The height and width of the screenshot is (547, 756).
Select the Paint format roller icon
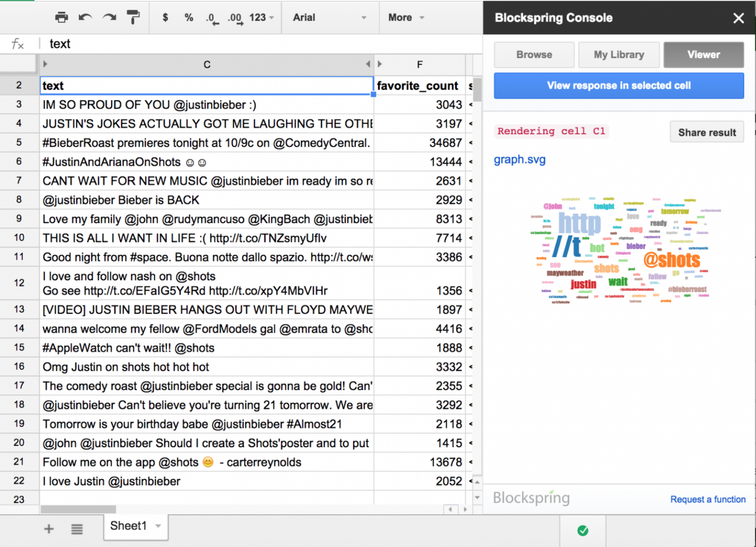click(x=134, y=17)
